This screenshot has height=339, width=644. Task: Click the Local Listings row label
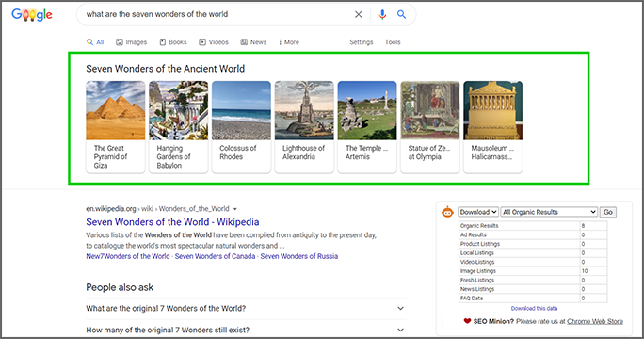tap(476, 252)
